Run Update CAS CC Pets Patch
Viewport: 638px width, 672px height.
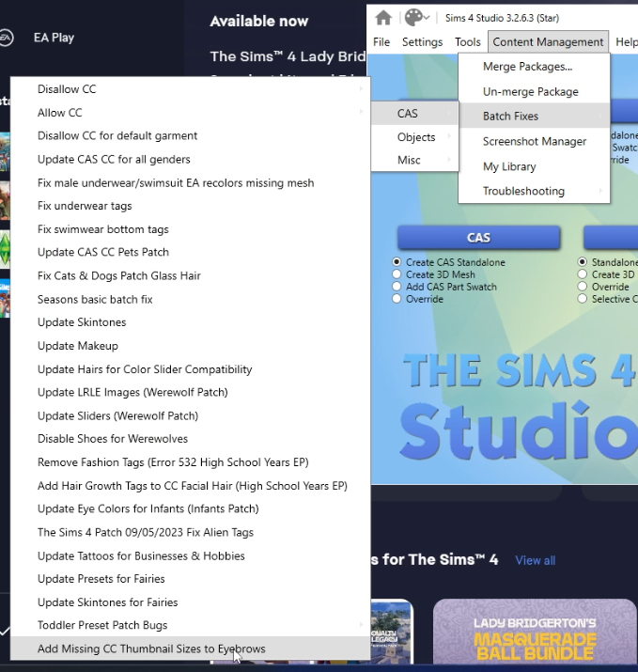coord(190,252)
